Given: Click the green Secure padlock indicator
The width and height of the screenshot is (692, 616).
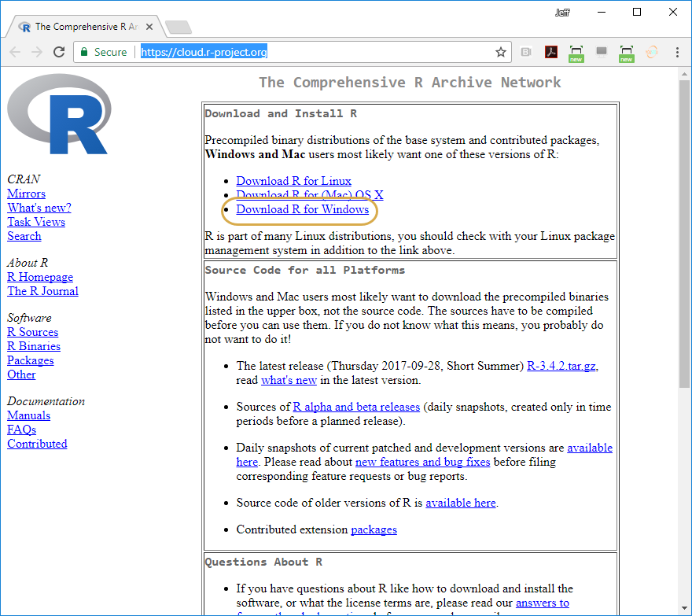Looking at the screenshot, I should pyautogui.click(x=101, y=52).
